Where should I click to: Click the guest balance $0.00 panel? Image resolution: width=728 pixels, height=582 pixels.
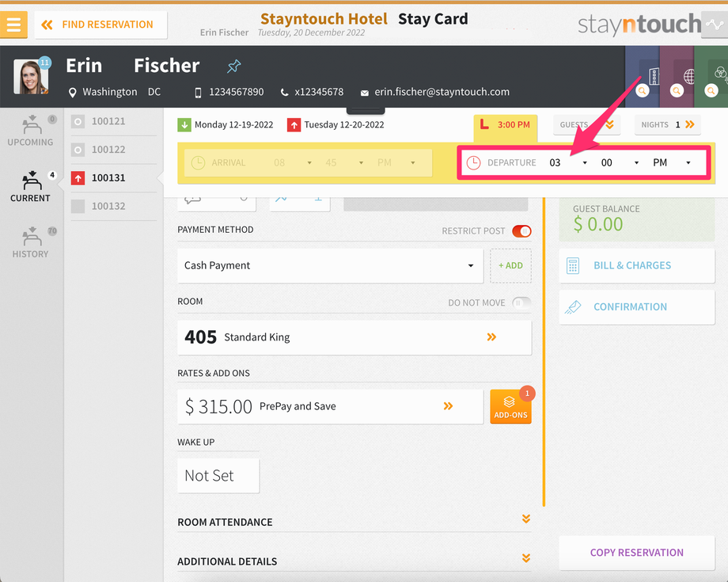tap(637, 219)
